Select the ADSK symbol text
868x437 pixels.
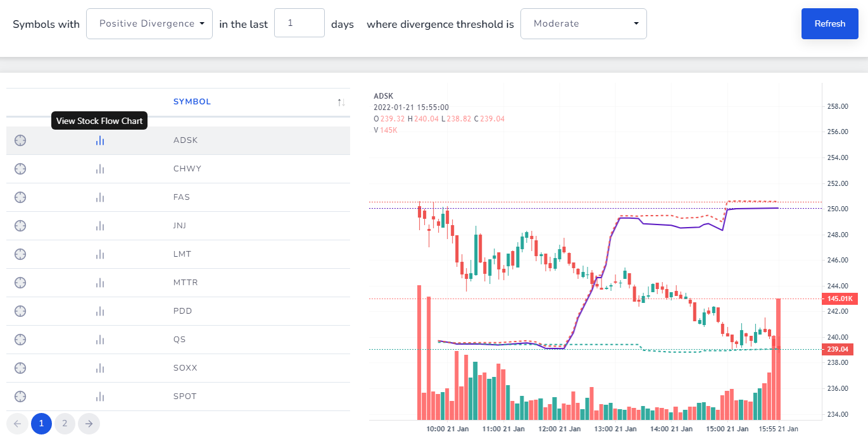186,140
